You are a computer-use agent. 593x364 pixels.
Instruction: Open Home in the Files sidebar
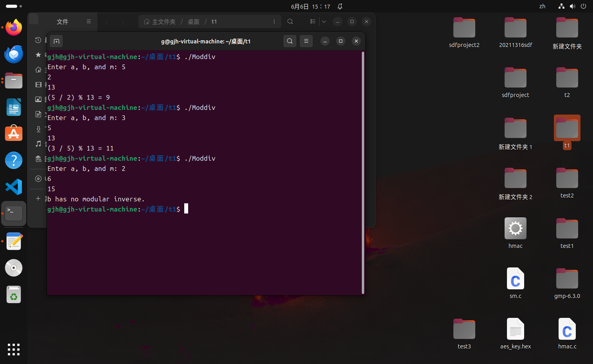[x=38, y=70]
